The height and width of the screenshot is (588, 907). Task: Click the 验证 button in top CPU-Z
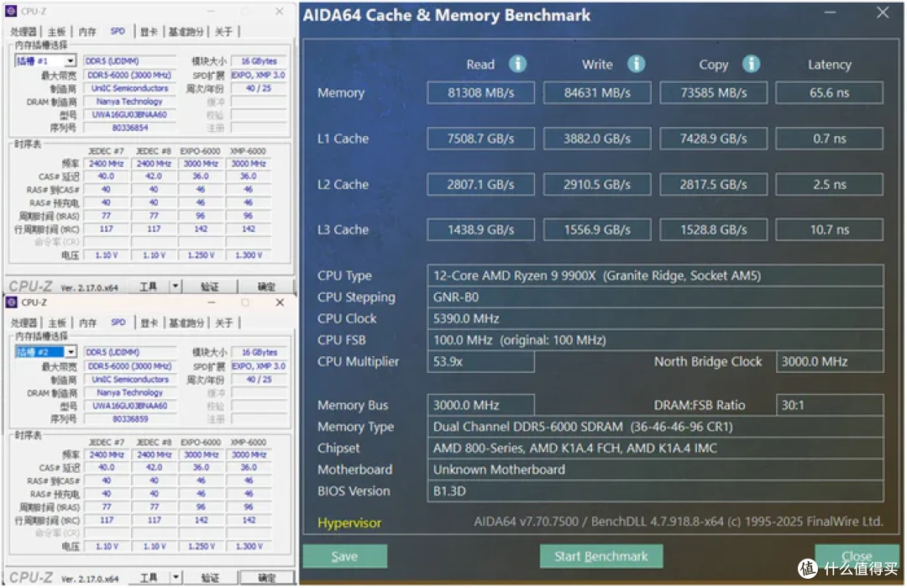click(x=209, y=286)
